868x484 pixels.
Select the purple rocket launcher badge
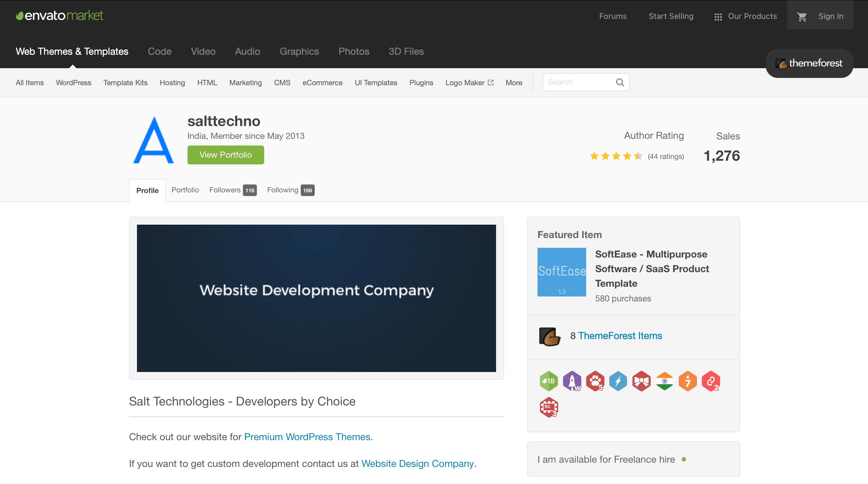click(572, 381)
